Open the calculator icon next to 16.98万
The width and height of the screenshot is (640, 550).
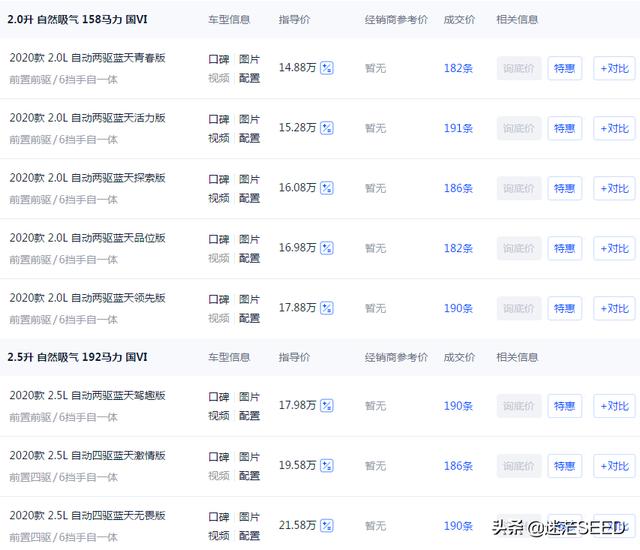327,248
